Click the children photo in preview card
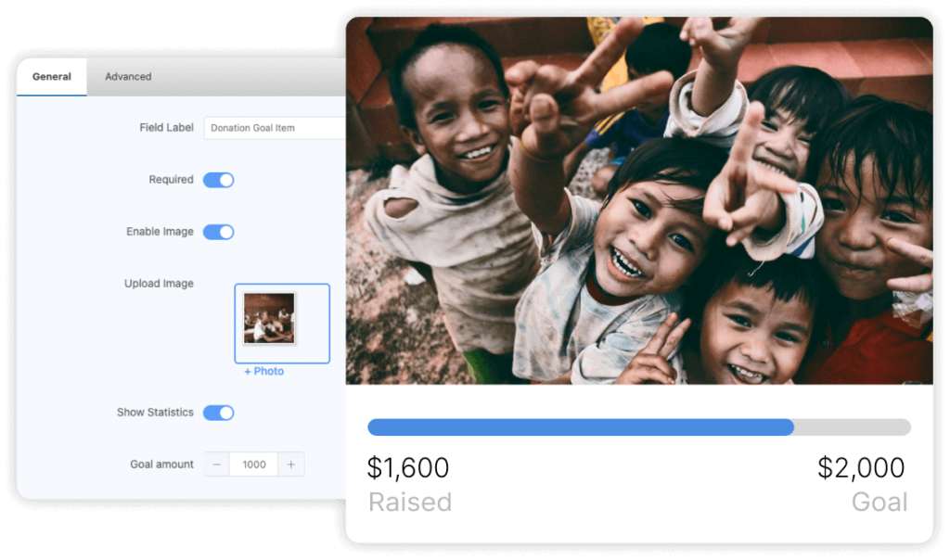 (x=639, y=200)
